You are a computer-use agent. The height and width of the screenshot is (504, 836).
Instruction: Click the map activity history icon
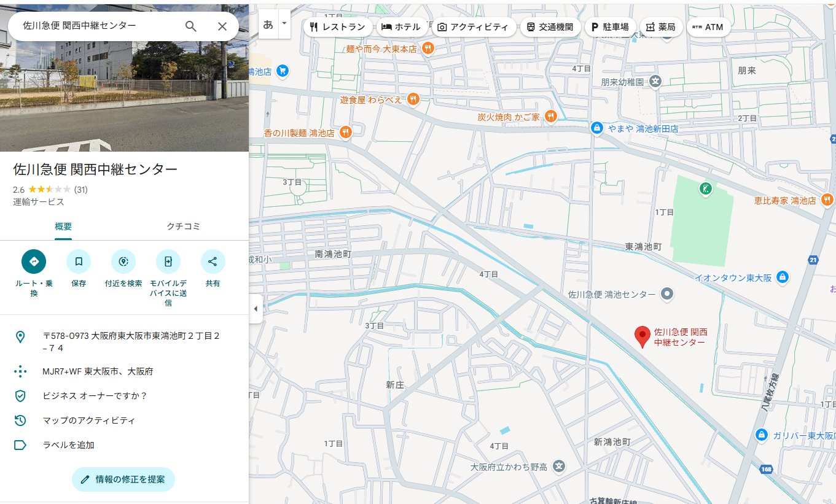20,421
